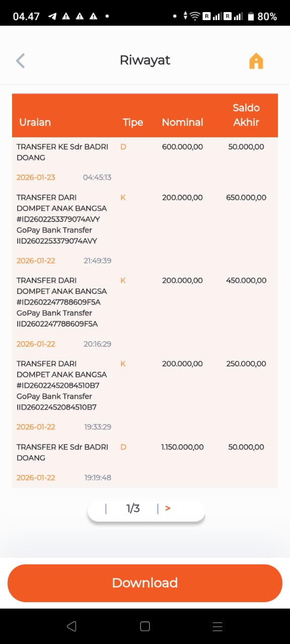Tap the Tipe column header
The image size is (290, 644).
[x=133, y=122]
